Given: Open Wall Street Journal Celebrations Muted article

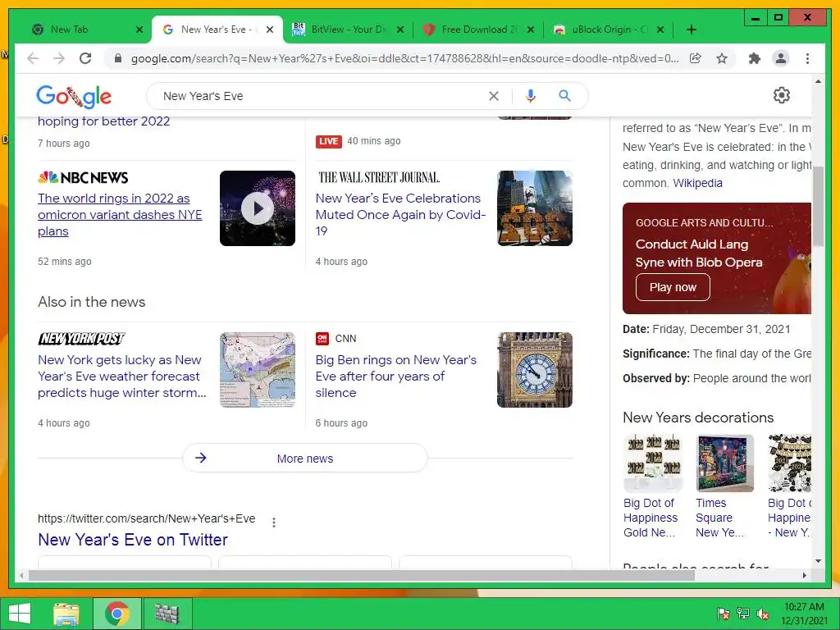Looking at the screenshot, I should (400, 215).
